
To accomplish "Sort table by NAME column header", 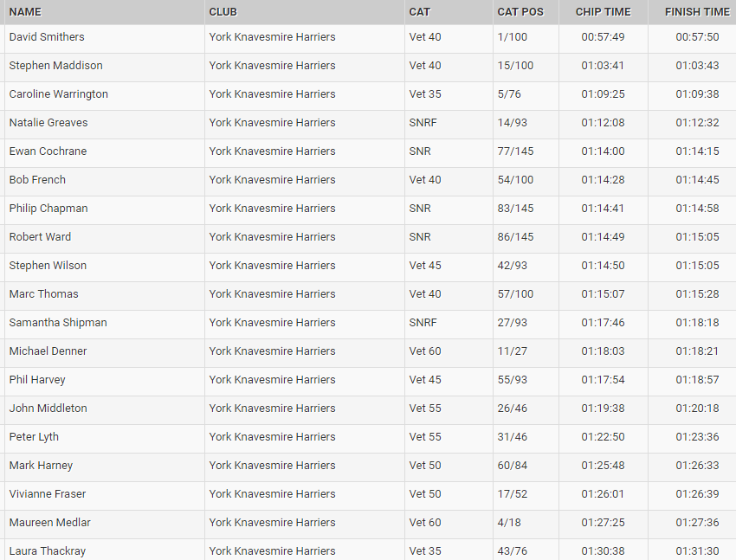I will pyautogui.click(x=25, y=12).
